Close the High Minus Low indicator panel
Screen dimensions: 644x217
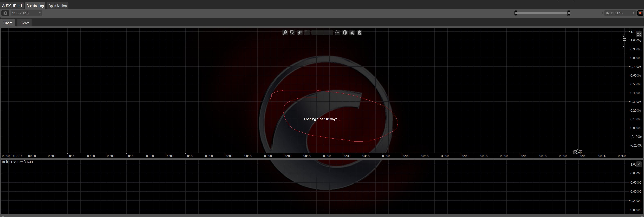pos(639,164)
